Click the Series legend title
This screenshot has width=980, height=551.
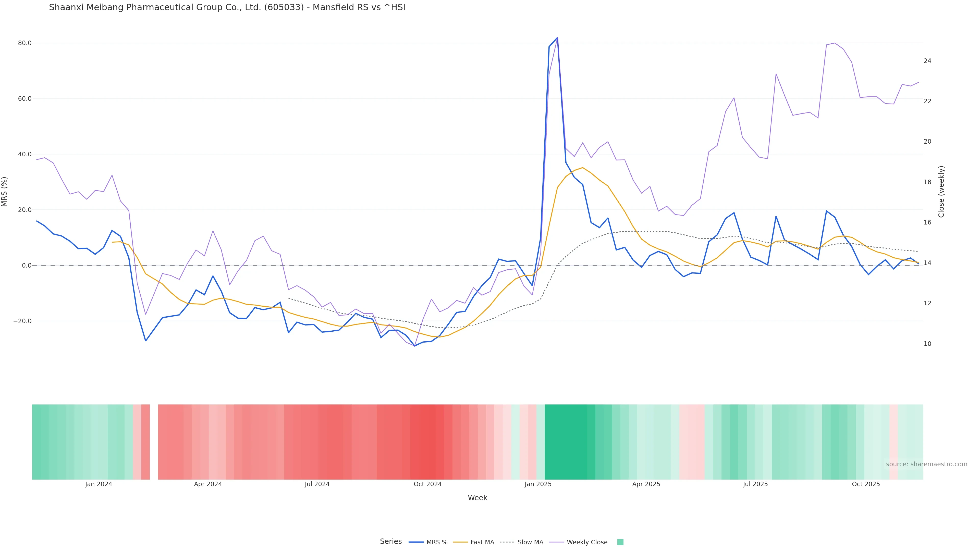pyautogui.click(x=391, y=542)
